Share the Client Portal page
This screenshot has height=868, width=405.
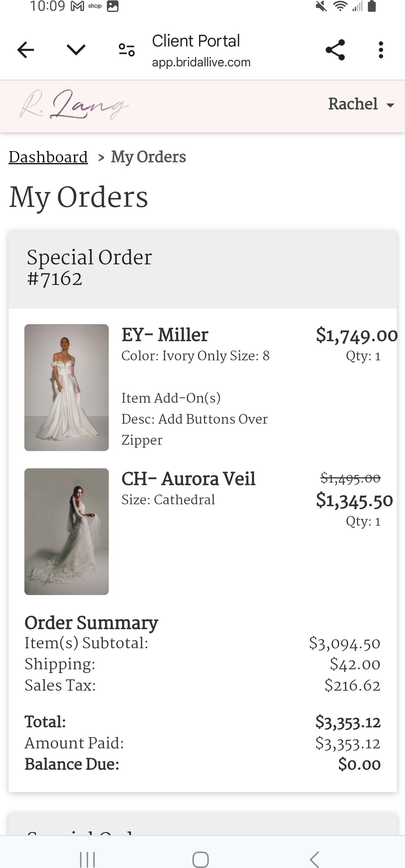point(335,50)
